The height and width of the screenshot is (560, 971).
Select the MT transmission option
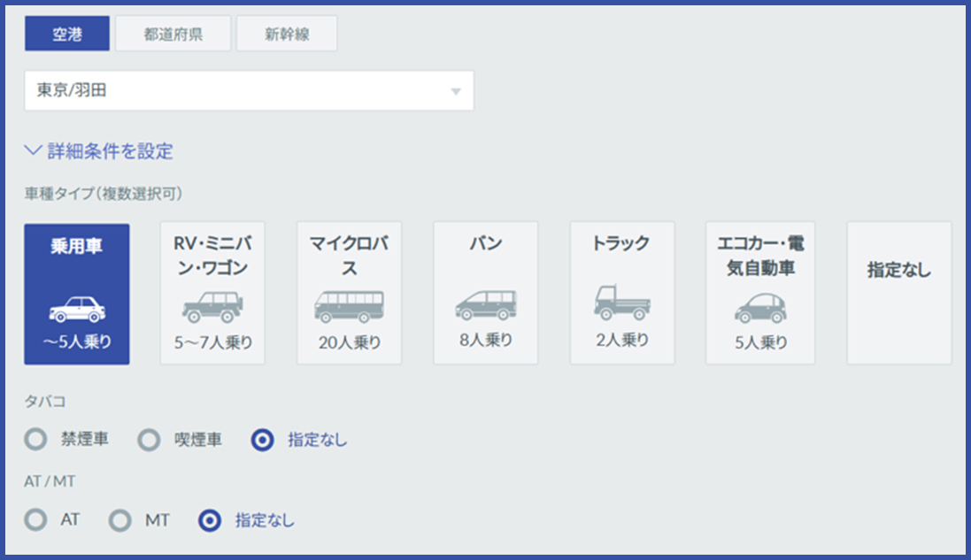pyautogui.click(x=119, y=521)
